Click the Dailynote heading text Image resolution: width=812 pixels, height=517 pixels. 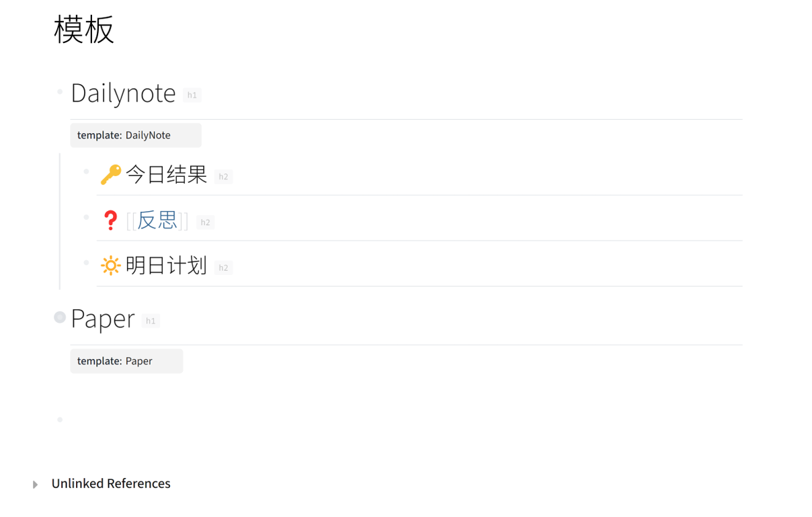coord(123,93)
